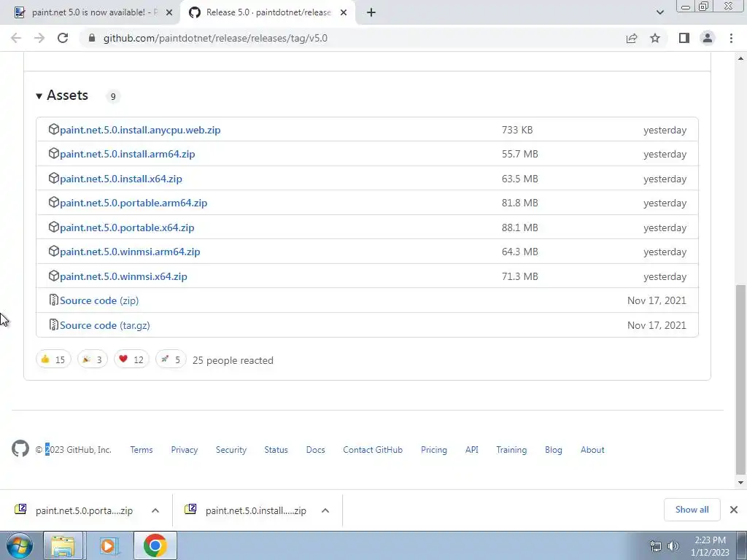Click the browser Forward arrow
This screenshot has width=747, height=560.
coord(39,38)
